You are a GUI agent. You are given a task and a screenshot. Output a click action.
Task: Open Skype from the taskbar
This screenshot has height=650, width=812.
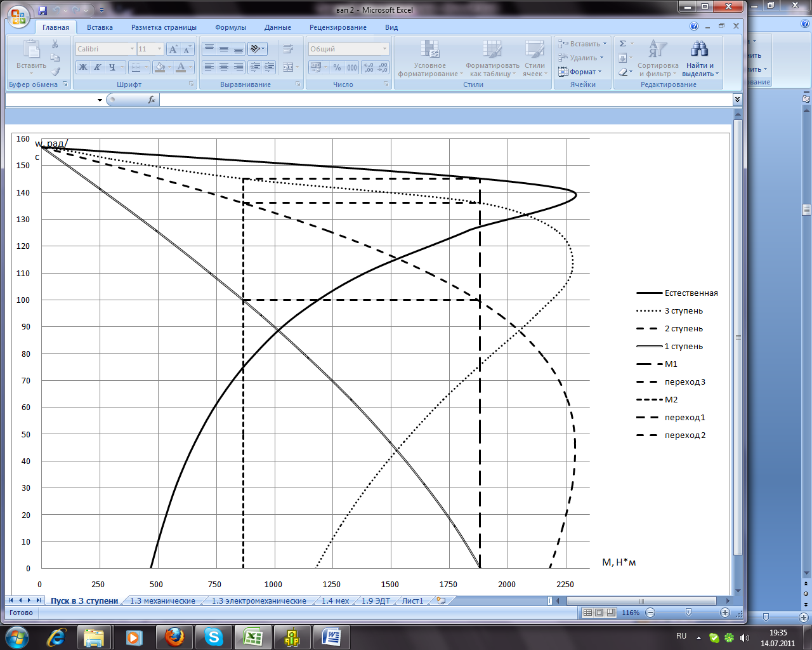click(x=214, y=637)
